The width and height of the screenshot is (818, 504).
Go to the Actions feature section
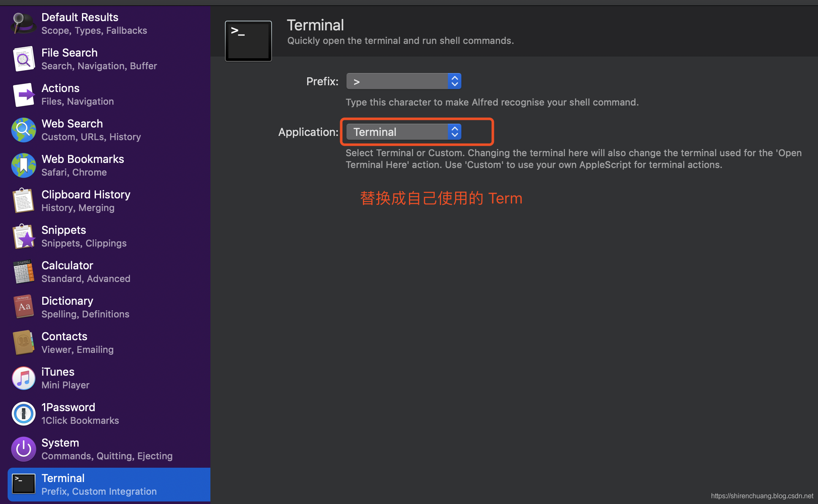[109, 94]
